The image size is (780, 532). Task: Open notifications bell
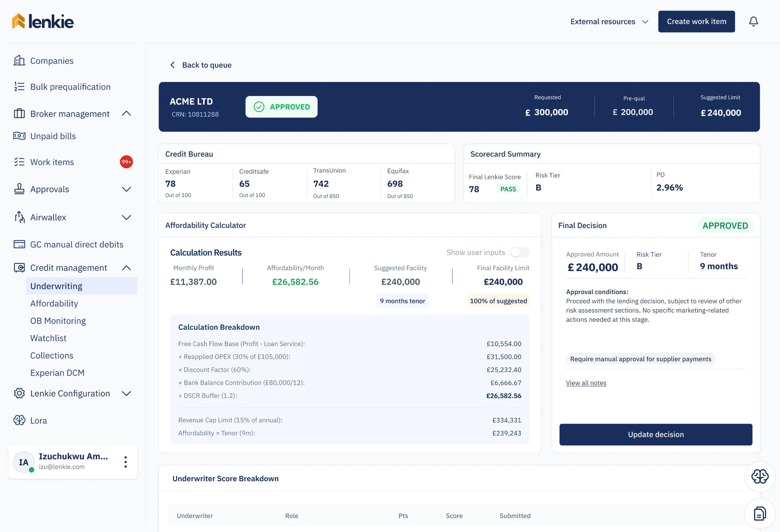pos(753,22)
